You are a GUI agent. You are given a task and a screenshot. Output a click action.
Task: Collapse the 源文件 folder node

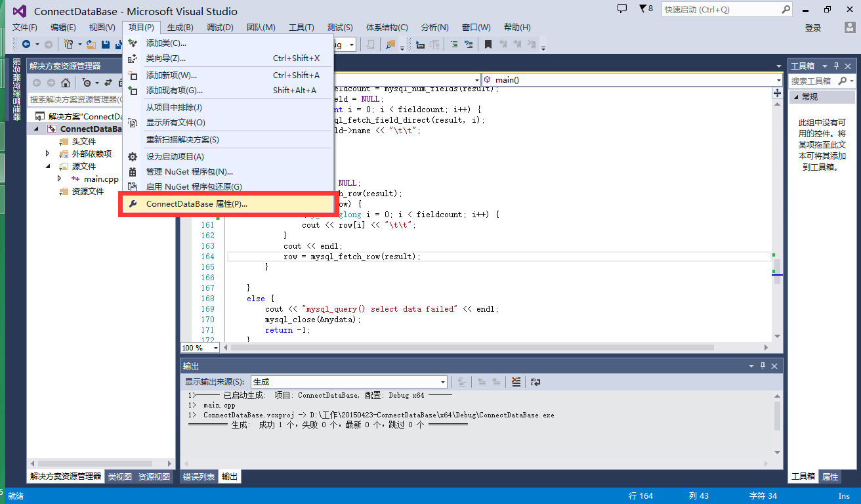coord(47,166)
